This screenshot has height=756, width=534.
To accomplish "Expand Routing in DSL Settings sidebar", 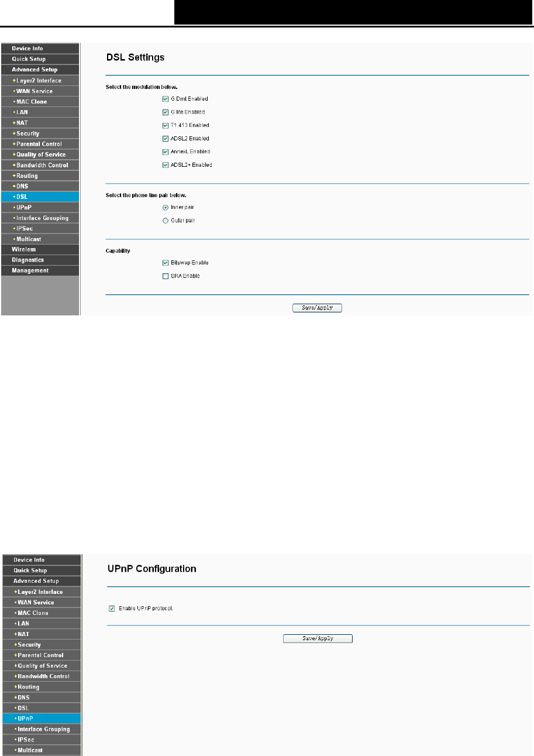I will (x=40, y=176).
